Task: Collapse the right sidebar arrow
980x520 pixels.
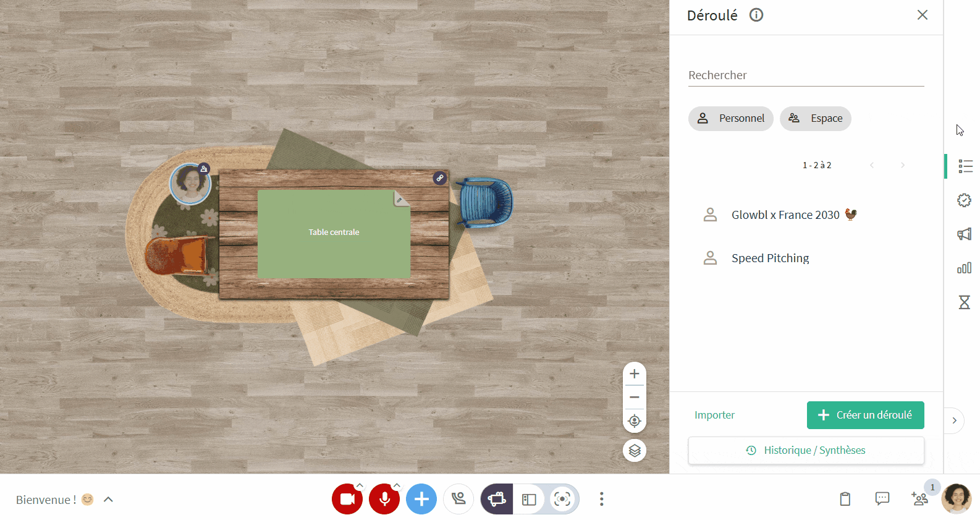Action: 954,420
